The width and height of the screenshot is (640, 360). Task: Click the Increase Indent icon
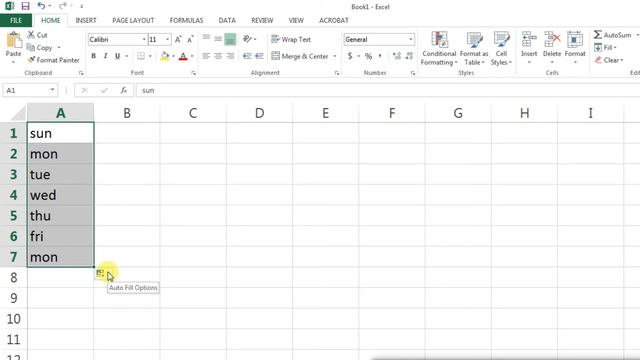coord(259,56)
